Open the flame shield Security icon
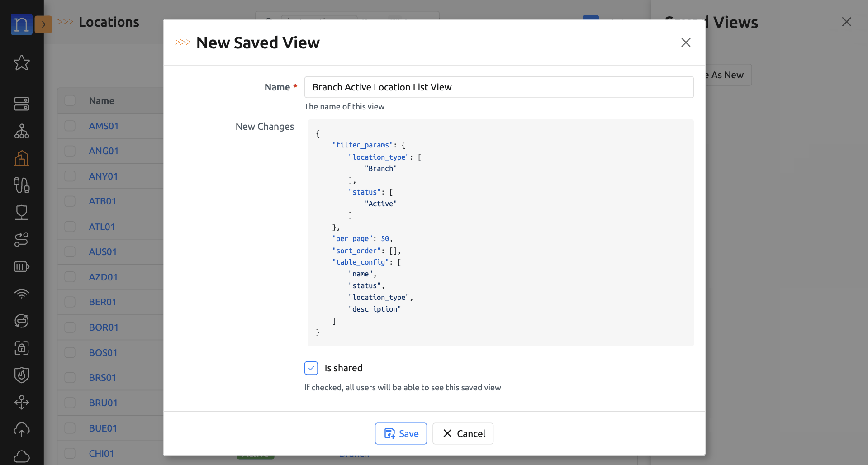Screen dimensions: 868x465 (21, 375)
